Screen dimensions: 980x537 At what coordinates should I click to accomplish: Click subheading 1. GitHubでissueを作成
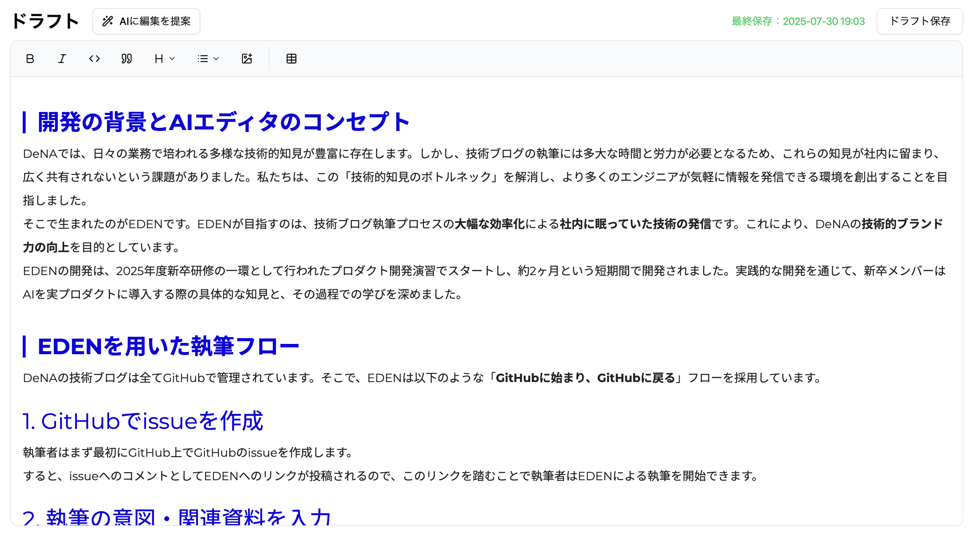pyautogui.click(x=143, y=421)
